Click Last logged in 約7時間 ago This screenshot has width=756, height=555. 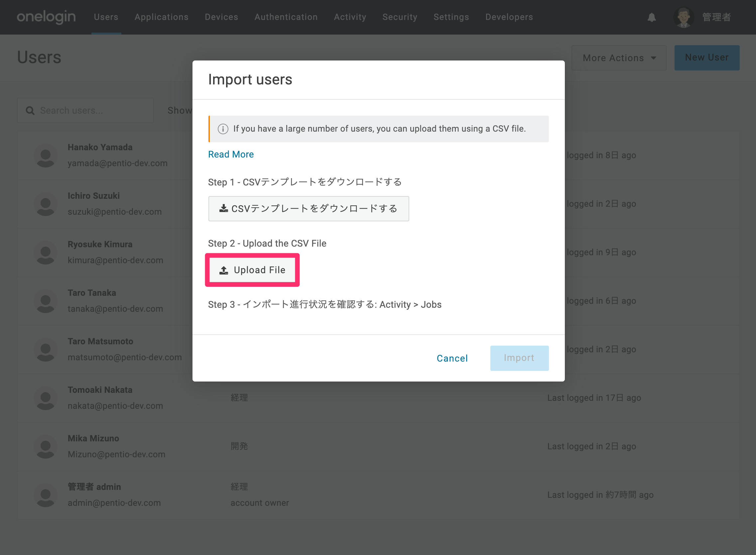[x=600, y=495]
